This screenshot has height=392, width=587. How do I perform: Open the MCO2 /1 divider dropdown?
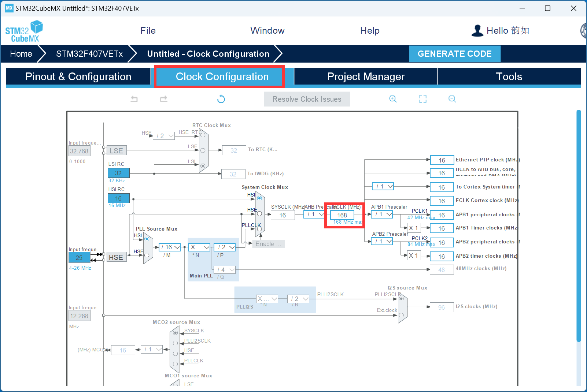152,350
